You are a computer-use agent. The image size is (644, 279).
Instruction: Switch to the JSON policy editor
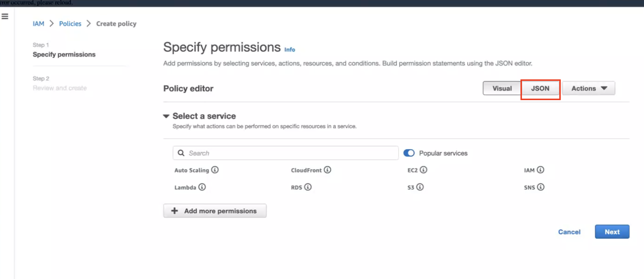pyautogui.click(x=540, y=88)
